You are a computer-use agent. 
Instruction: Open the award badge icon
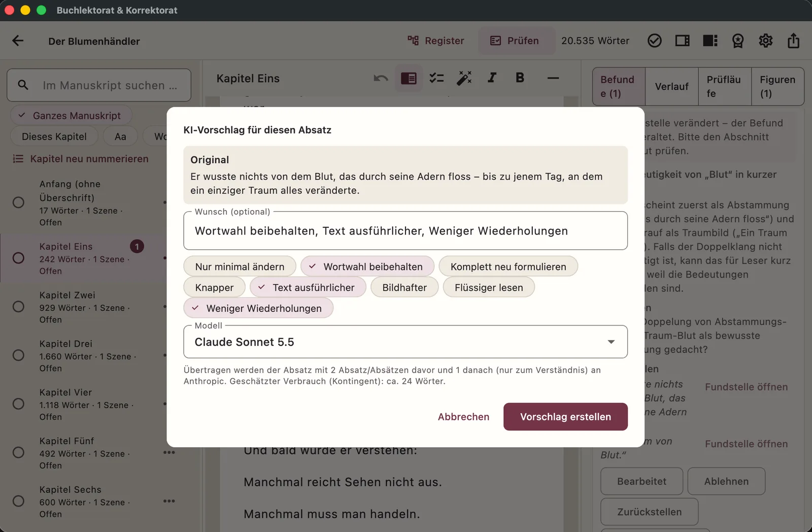point(738,41)
